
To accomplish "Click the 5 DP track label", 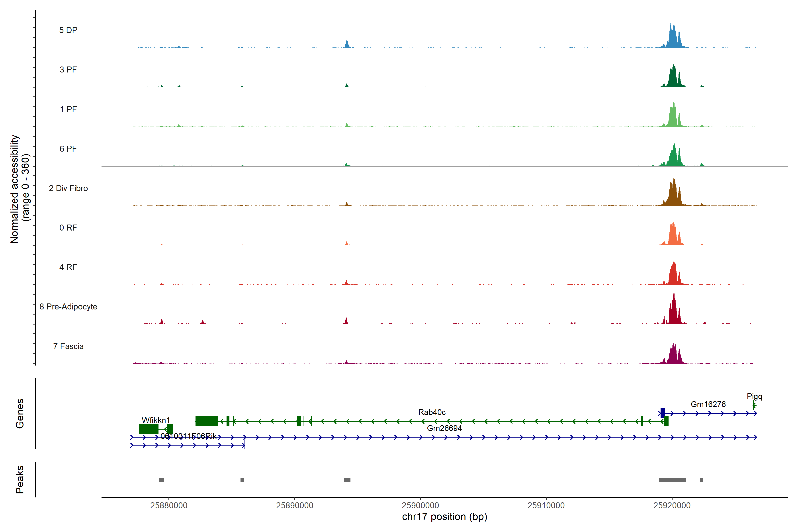I will coord(68,30).
